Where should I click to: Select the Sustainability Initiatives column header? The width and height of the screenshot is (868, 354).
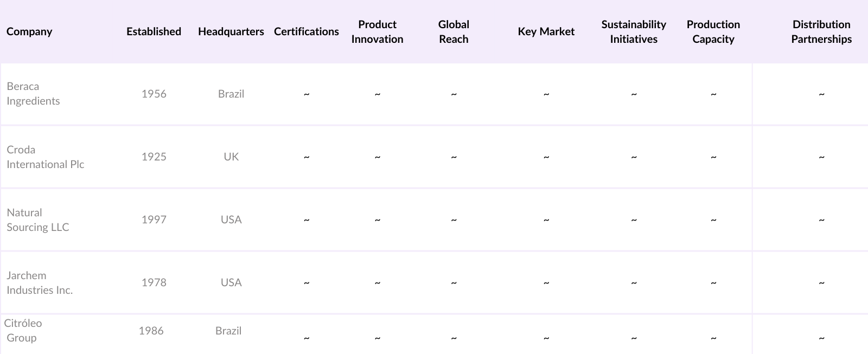tap(633, 31)
